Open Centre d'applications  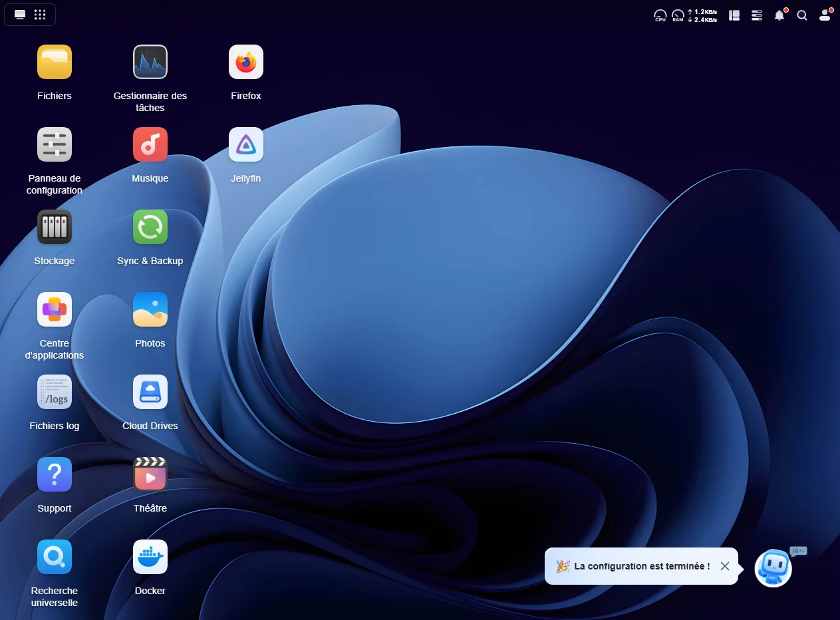55,310
